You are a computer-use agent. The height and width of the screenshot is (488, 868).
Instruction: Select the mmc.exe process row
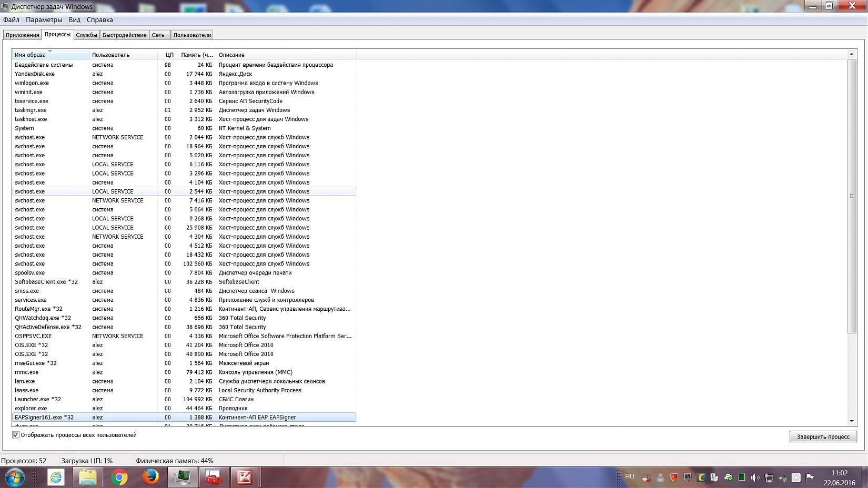(x=184, y=372)
